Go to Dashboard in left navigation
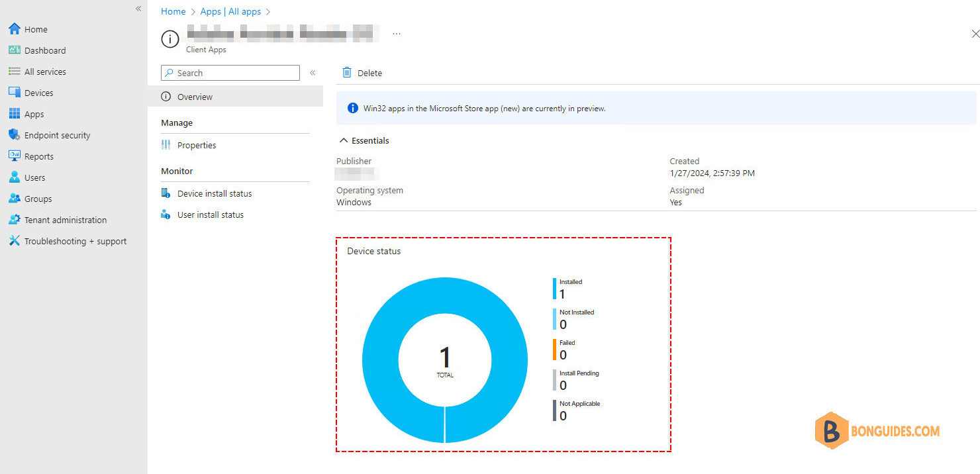Screen dimensions: 980x474 tap(45, 50)
